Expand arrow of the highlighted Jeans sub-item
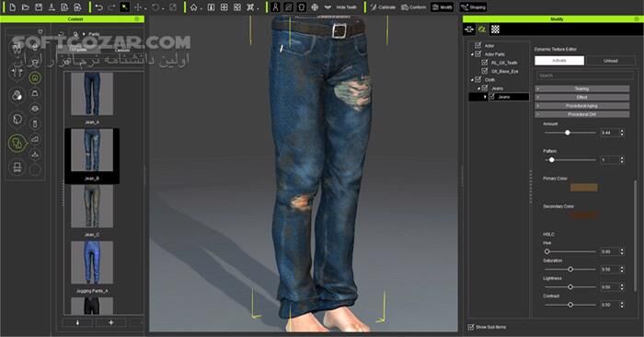This screenshot has width=644, height=337. 485,97
